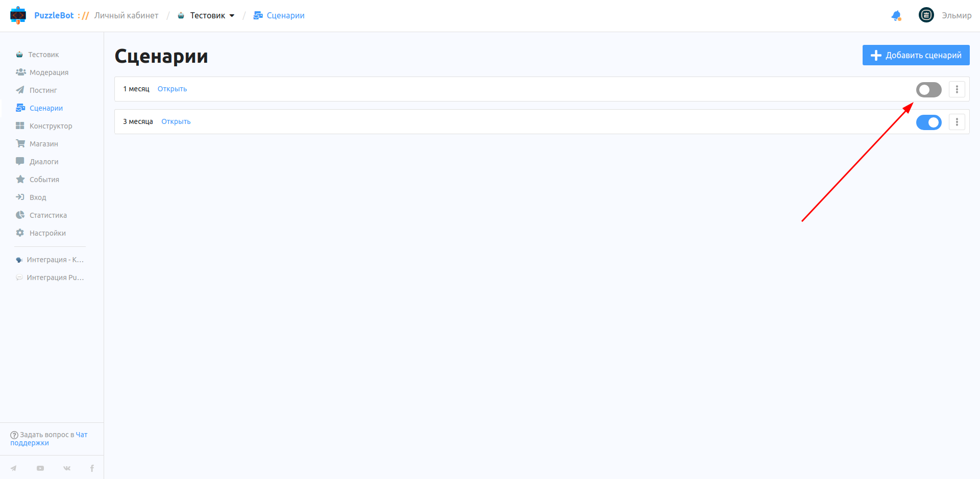
Task: Go to Личный кабинет breadcrumb
Action: (126, 15)
